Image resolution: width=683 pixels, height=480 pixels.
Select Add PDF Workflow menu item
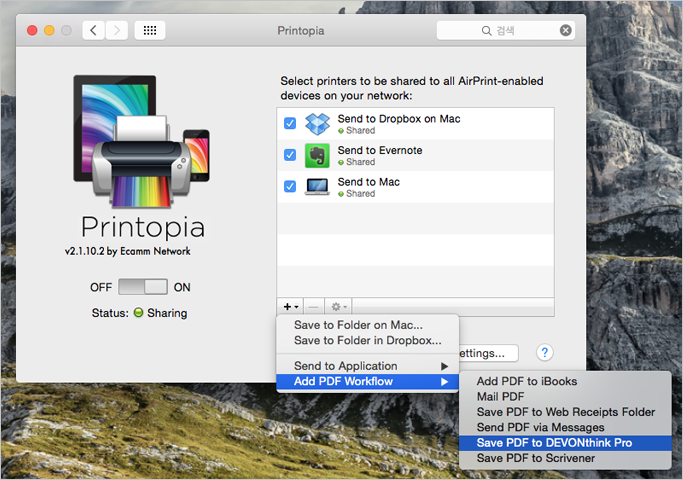[367, 382]
